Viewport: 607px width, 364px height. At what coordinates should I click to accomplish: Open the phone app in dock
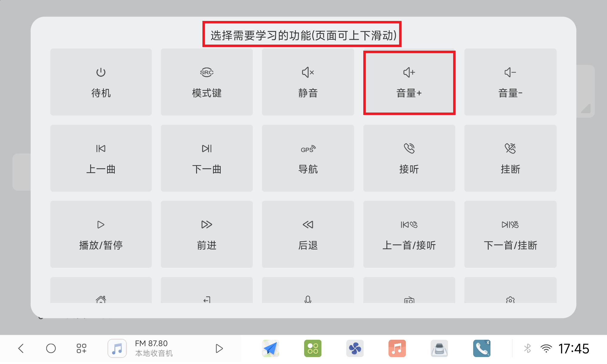coord(481,348)
